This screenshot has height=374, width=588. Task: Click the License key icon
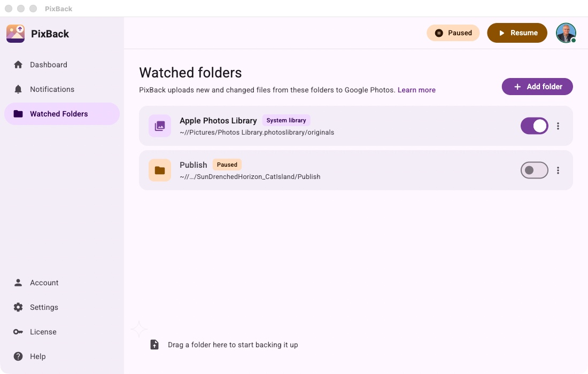tap(18, 332)
